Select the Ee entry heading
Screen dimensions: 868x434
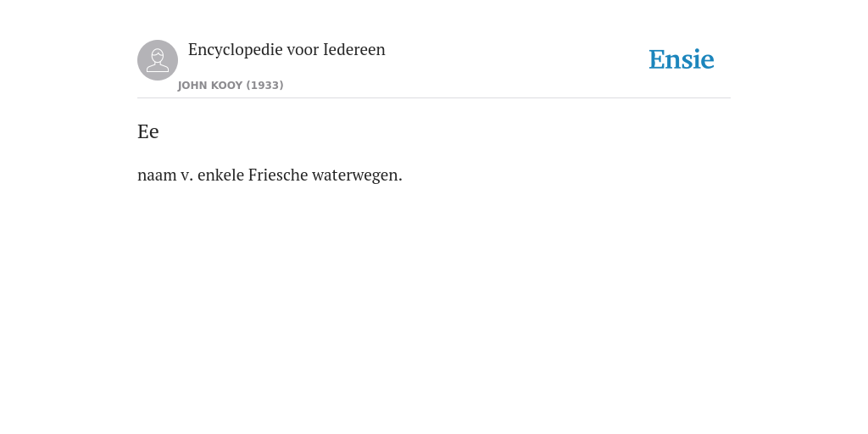[148, 131]
